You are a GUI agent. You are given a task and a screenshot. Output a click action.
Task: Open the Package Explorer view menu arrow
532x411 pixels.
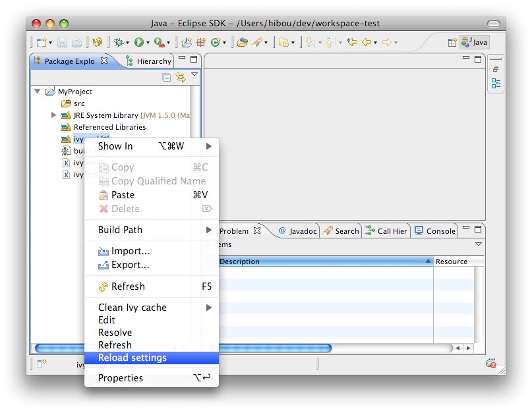[194, 74]
